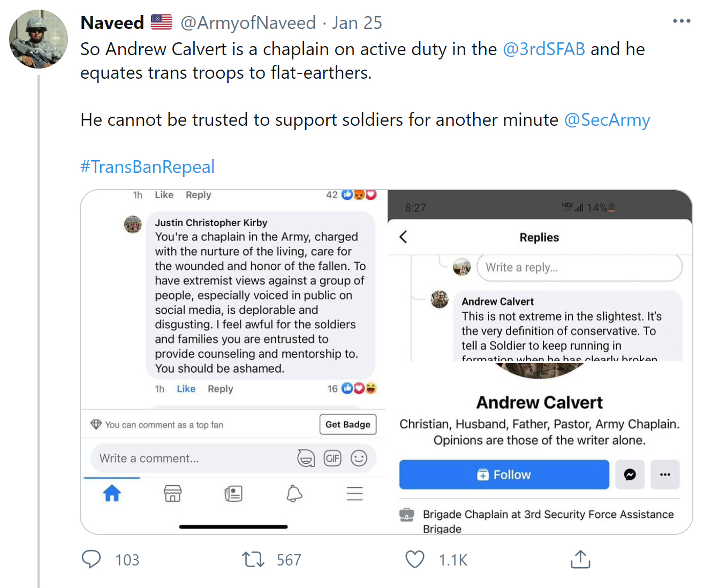Like the tweet with the heart icon

click(414, 560)
